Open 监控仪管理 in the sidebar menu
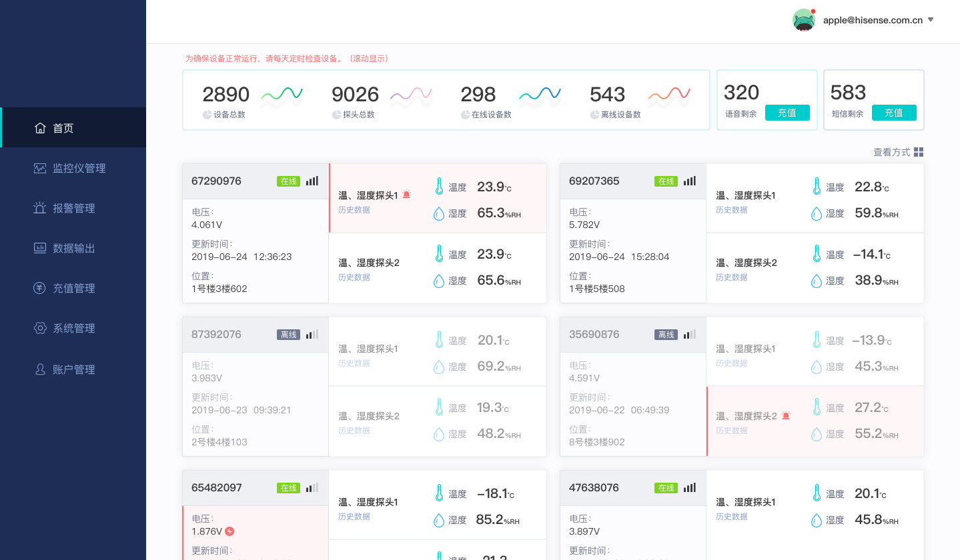The width and height of the screenshot is (960, 560). [x=39, y=167]
